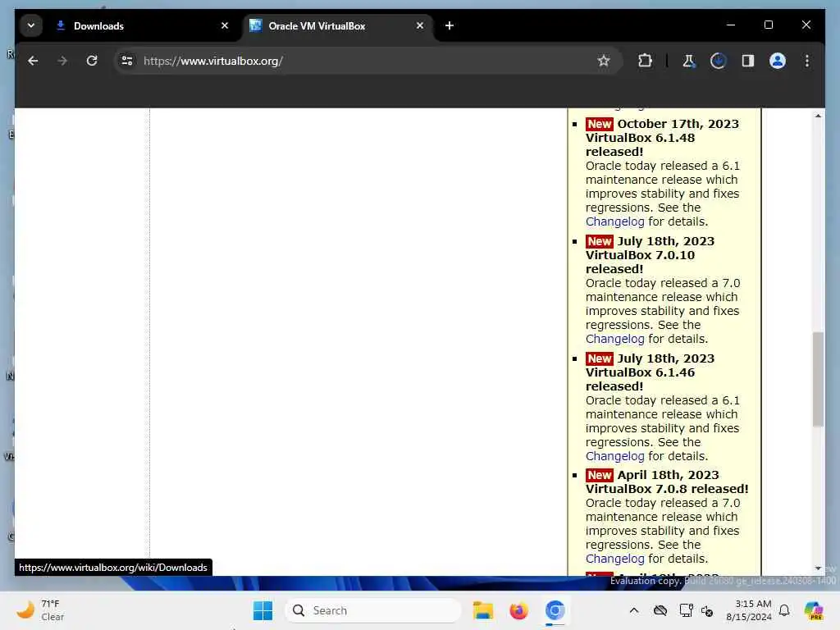Open the notifications bell icon
Screen dimensions: 840x630
pos(784,610)
